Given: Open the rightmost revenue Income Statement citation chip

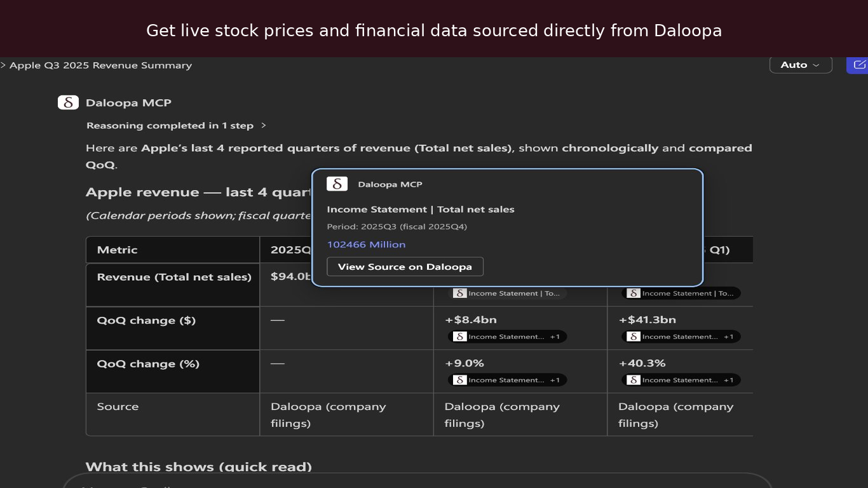Looking at the screenshot, I should tap(681, 294).
